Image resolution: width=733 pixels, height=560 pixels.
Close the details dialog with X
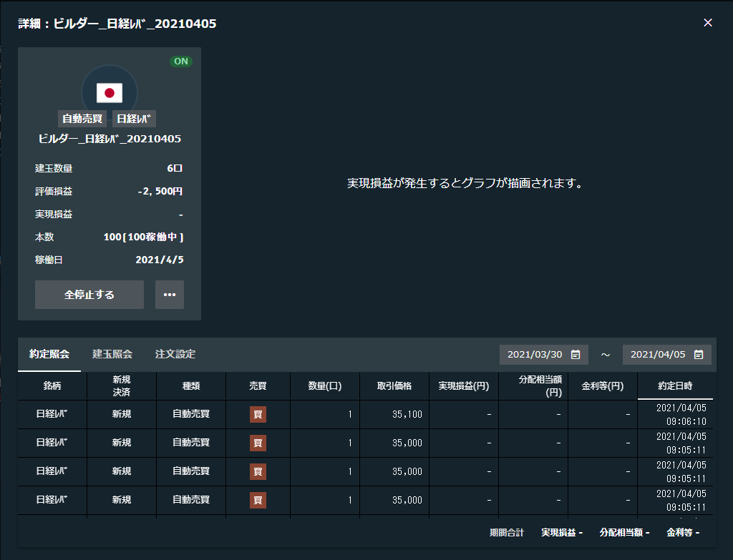708,23
